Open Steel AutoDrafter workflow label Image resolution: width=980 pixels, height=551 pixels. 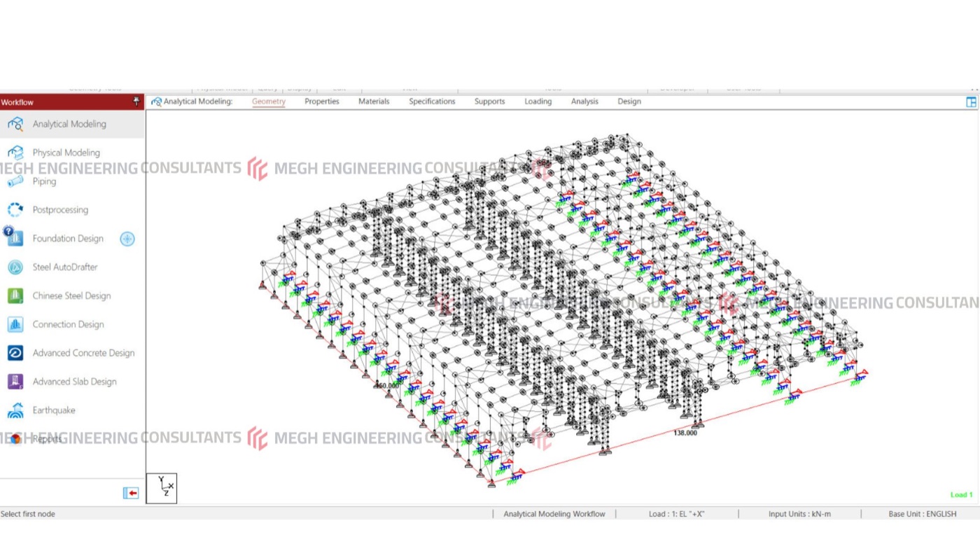65,267
